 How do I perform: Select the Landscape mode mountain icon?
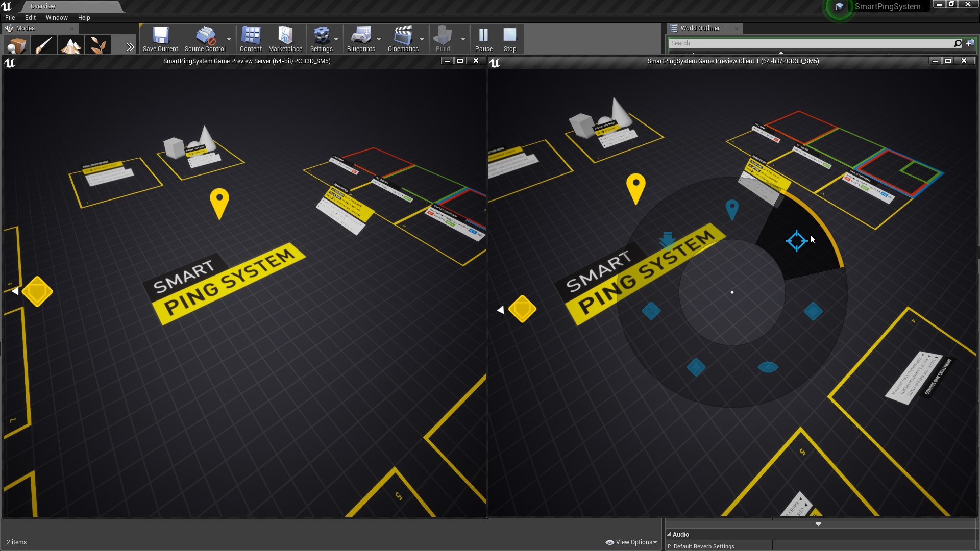click(x=71, y=45)
